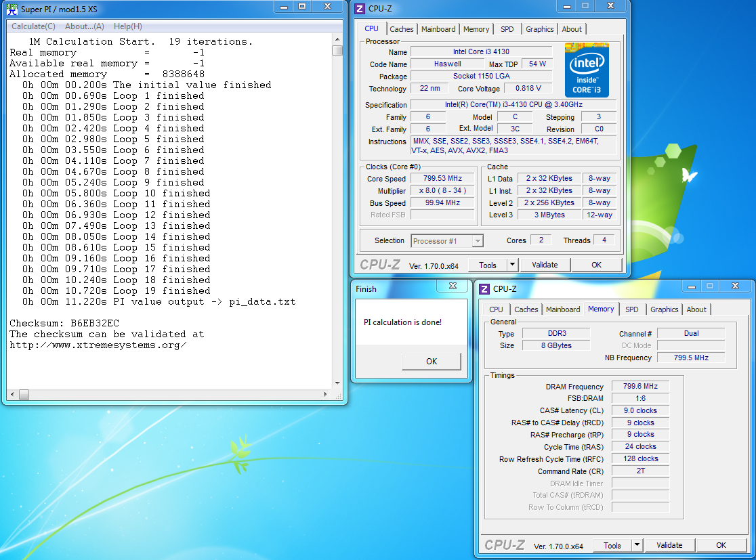Screen dimensions: 756x560
Task: Click Super PI horizontal scrollbar left arrow
Action: (x=13, y=394)
